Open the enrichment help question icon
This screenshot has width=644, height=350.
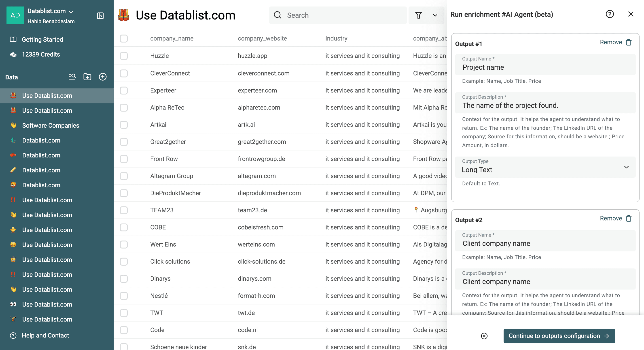pyautogui.click(x=610, y=14)
